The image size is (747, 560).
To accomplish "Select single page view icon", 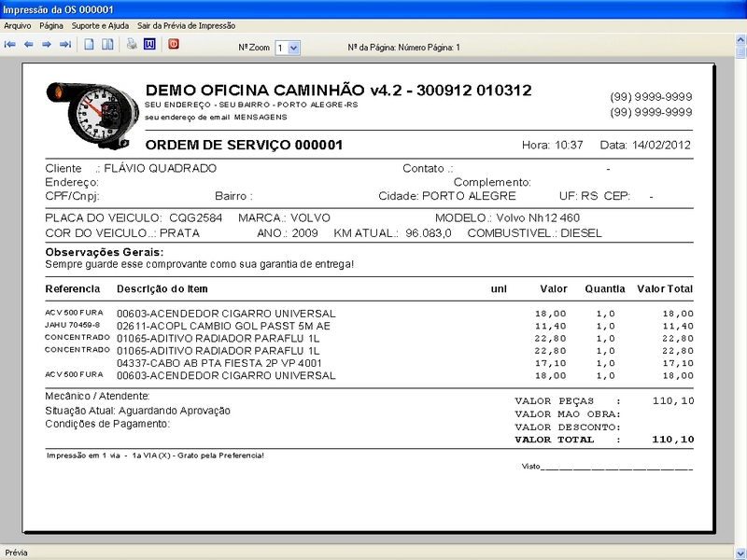I will (89, 44).
